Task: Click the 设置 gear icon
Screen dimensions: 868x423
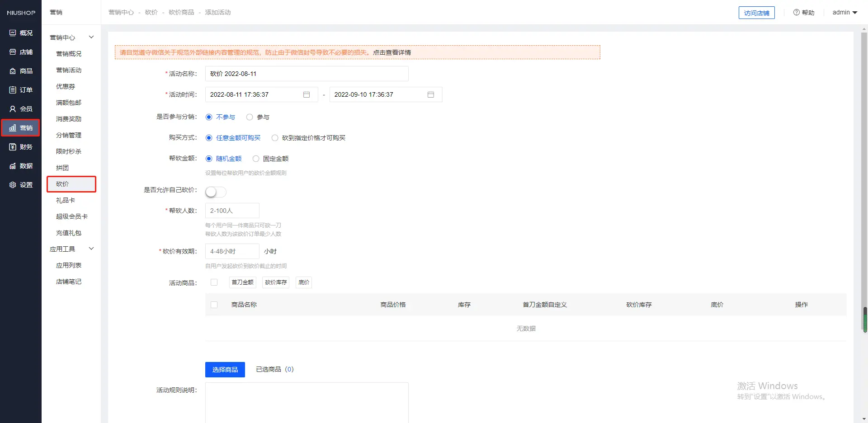Action: point(13,185)
